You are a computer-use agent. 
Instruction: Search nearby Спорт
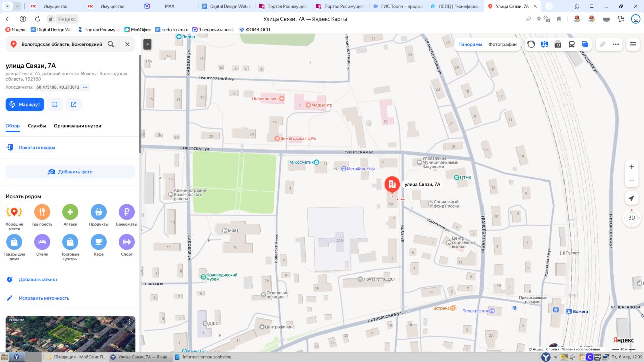tap(127, 246)
